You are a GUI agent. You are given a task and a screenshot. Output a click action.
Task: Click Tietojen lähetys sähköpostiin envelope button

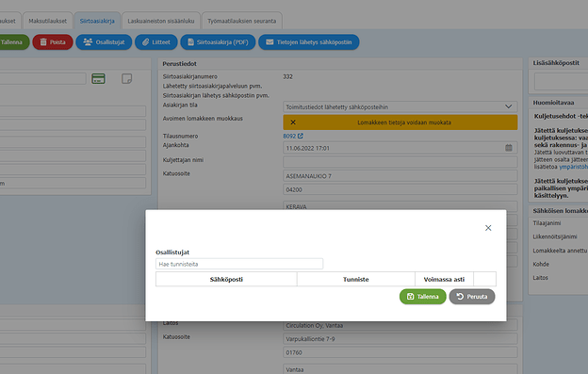tap(309, 42)
